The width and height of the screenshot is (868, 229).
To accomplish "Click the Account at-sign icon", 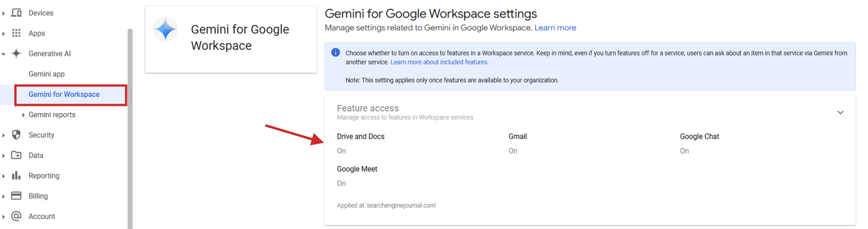I will pyautogui.click(x=16, y=216).
